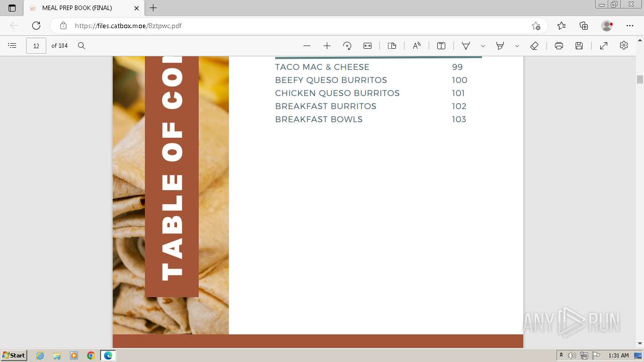Fit PDF to width
Screen dimensions: 644x362
coord(368,46)
